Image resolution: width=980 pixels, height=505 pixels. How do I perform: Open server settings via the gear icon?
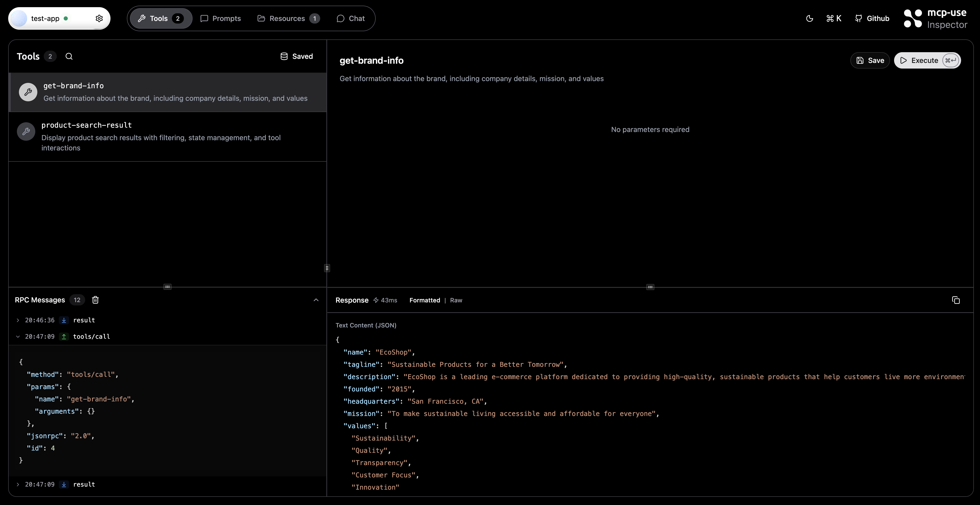[99, 18]
